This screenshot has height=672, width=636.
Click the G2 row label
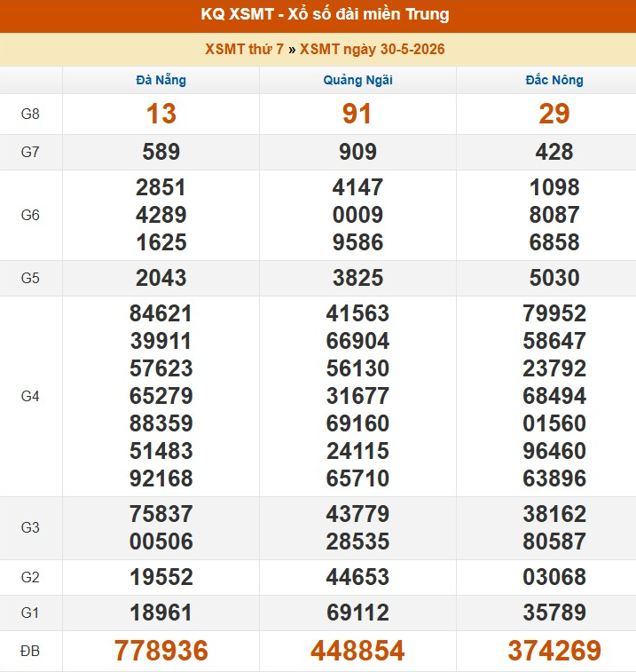point(30,577)
